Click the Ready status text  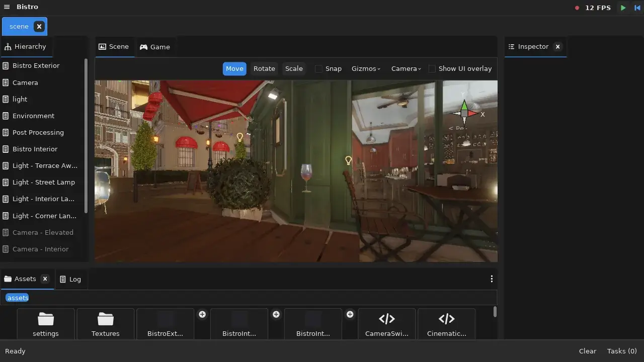tap(15, 351)
